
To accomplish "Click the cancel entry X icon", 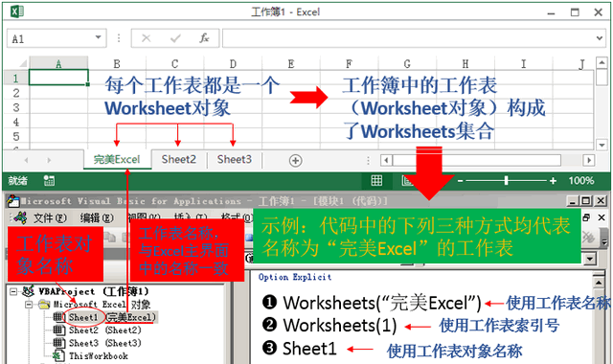I will tap(147, 38).
